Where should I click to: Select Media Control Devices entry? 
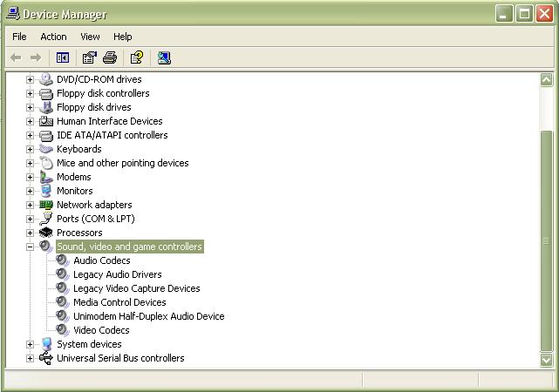[x=119, y=302]
